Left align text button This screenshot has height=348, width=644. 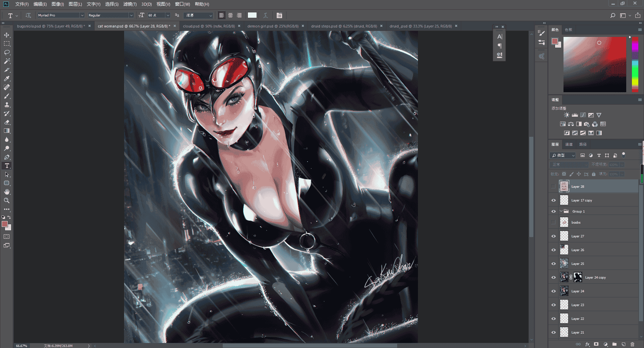click(x=221, y=15)
